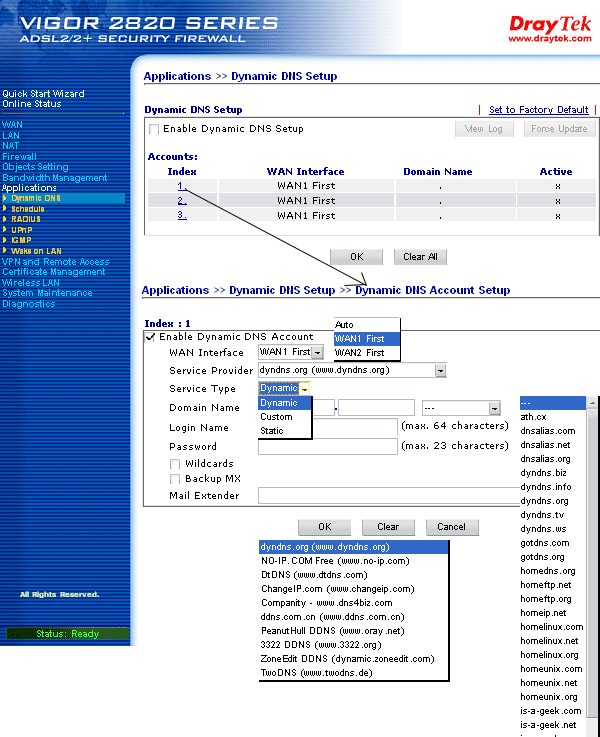Tick the Wildcards checkbox
600x737 pixels.
(x=175, y=464)
